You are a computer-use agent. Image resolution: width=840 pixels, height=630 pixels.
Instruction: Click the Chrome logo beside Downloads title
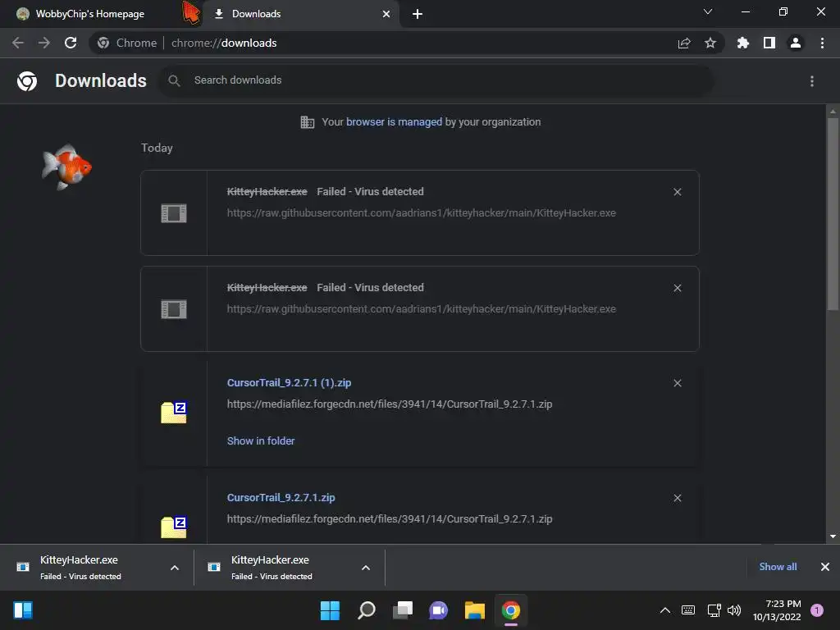tap(27, 81)
